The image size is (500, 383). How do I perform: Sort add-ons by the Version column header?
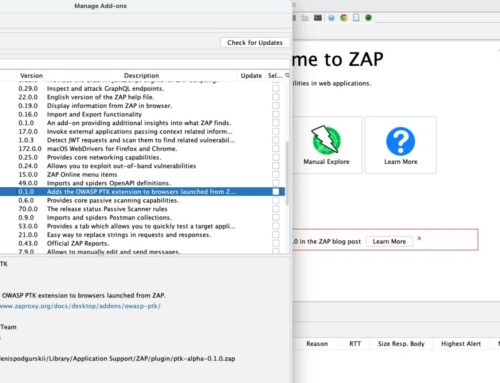pos(31,76)
